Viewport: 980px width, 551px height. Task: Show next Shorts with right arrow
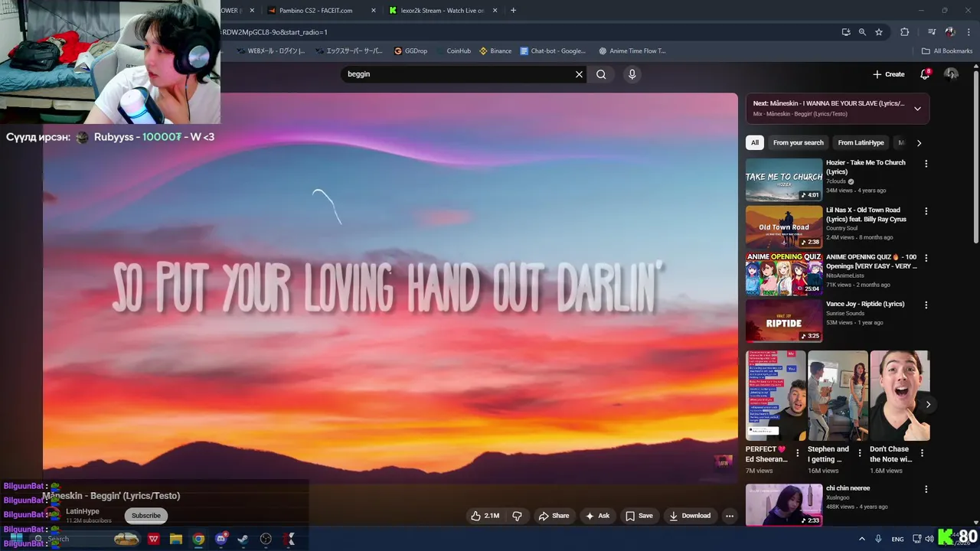tap(928, 405)
